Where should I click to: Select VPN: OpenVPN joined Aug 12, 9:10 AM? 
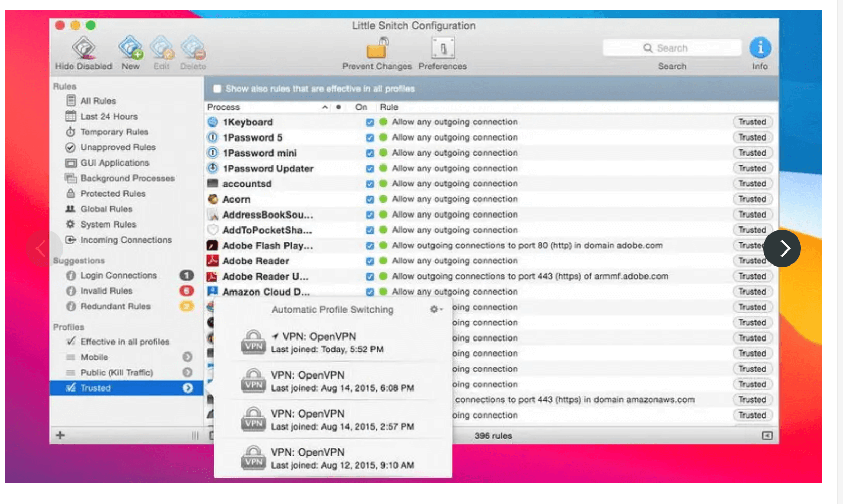[x=333, y=458]
